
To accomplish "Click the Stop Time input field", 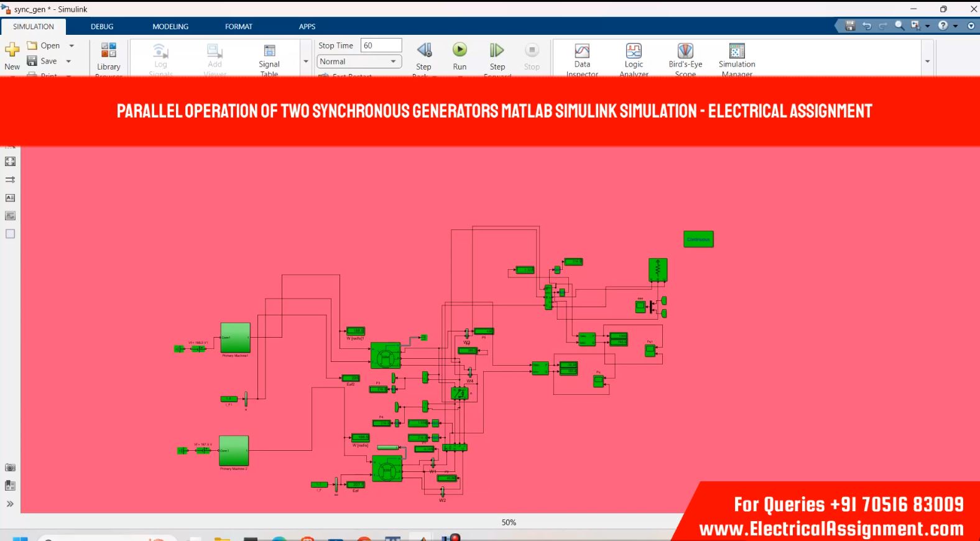I will [x=381, y=45].
